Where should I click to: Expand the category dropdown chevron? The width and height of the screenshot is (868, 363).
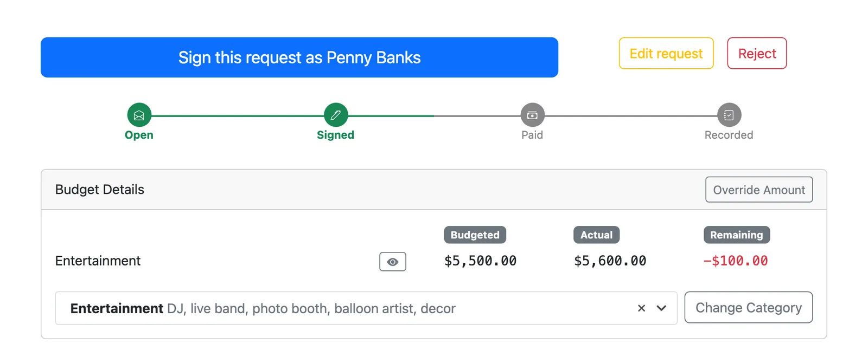tap(661, 308)
